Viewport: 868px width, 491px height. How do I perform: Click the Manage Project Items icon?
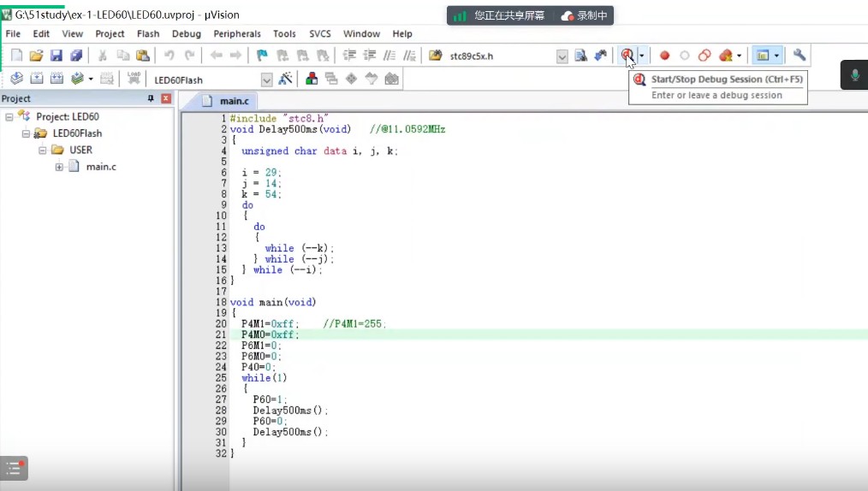[311, 79]
